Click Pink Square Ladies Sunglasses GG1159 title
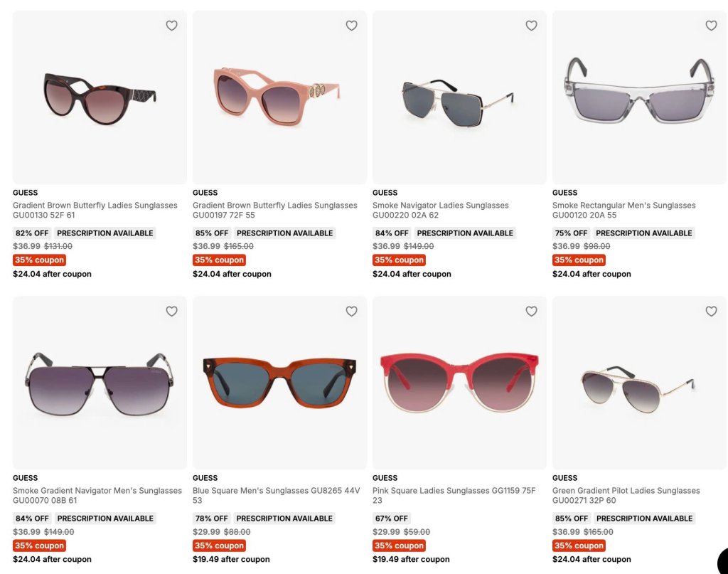The image size is (728, 574). click(454, 496)
